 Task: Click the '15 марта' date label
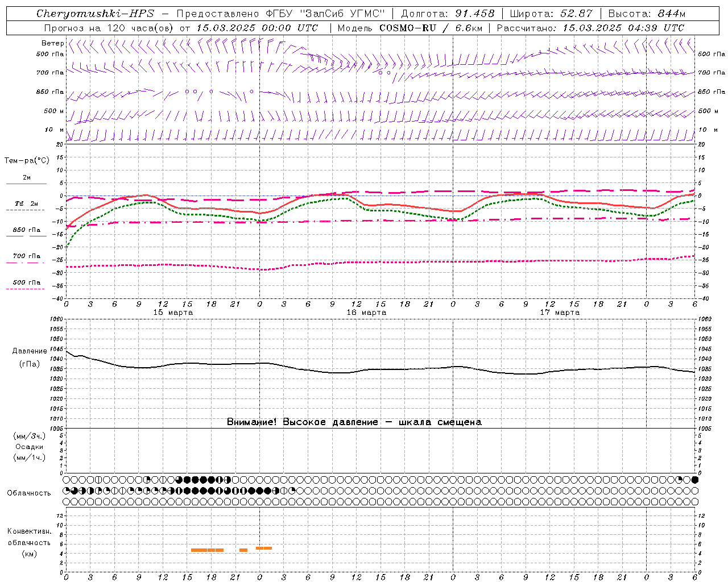pyautogui.click(x=173, y=313)
